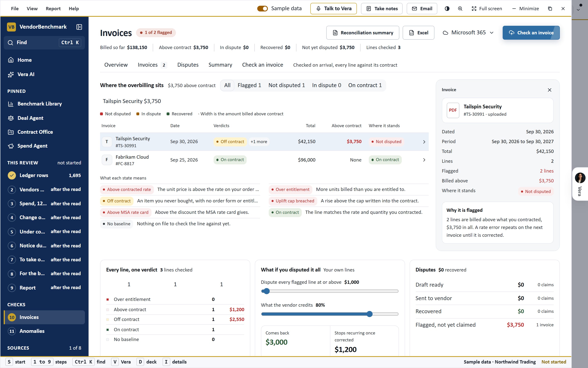Go to step 9 Report
The image size is (588, 368).
pos(44,287)
